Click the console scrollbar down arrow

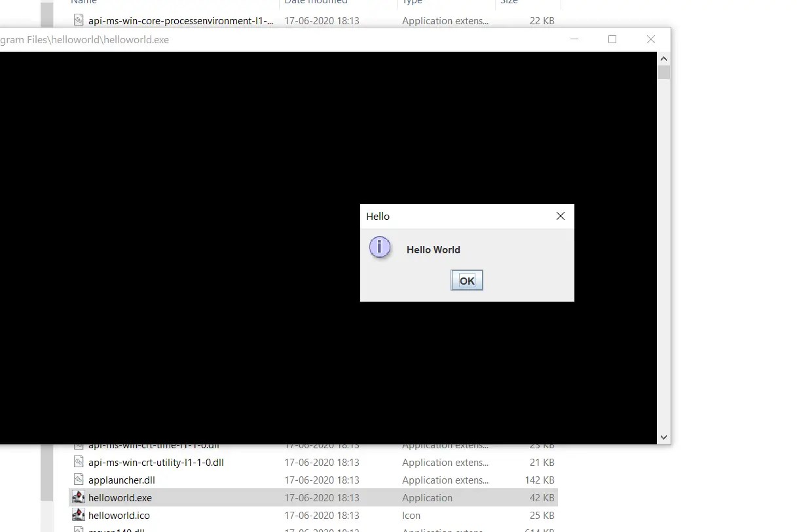click(x=663, y=437)
